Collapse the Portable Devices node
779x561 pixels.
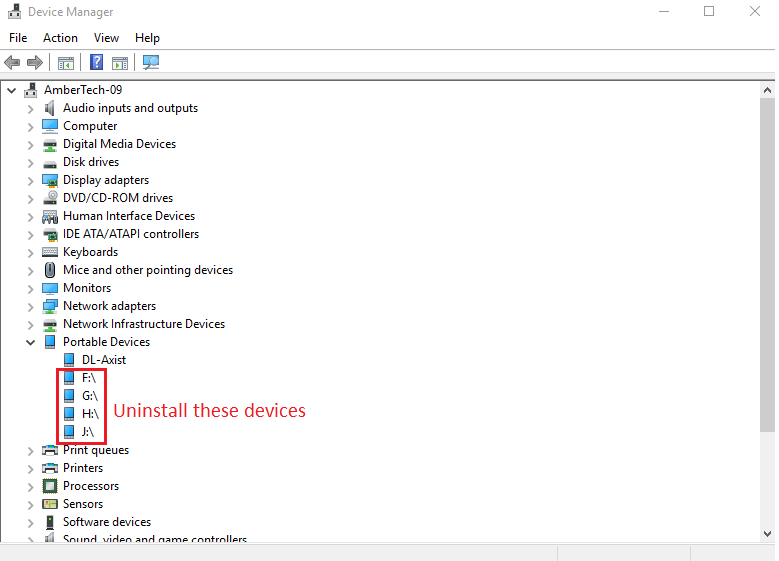30,342
